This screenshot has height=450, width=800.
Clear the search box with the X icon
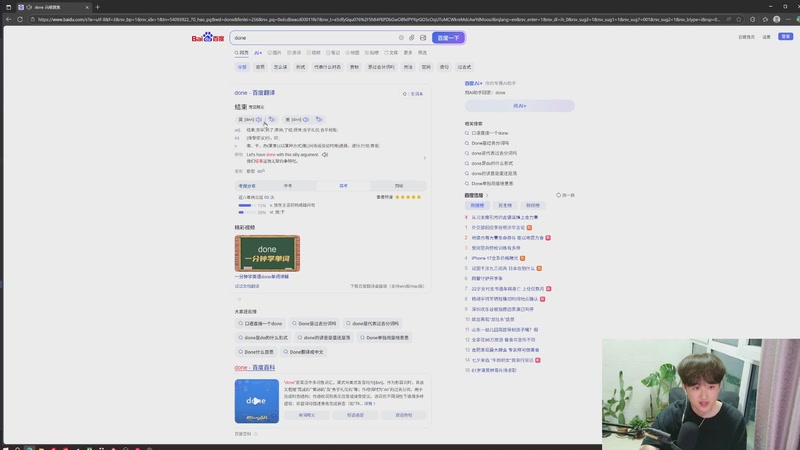coord(401,38)
